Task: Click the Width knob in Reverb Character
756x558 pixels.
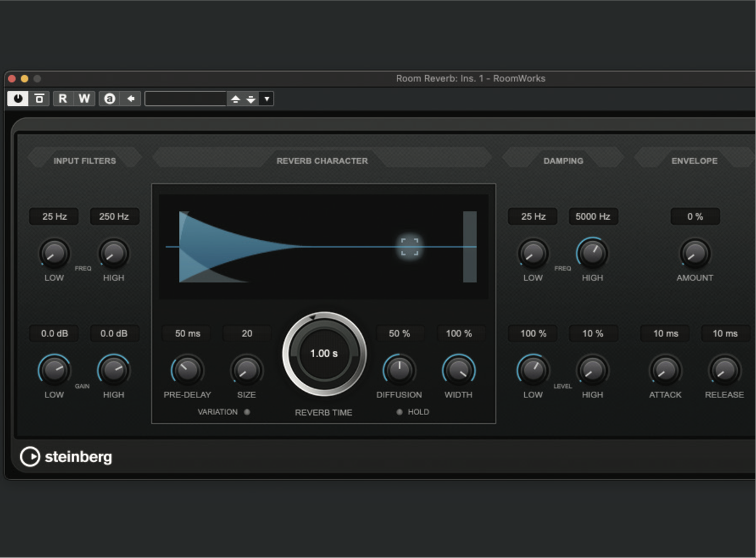Action: click(458, 372)
